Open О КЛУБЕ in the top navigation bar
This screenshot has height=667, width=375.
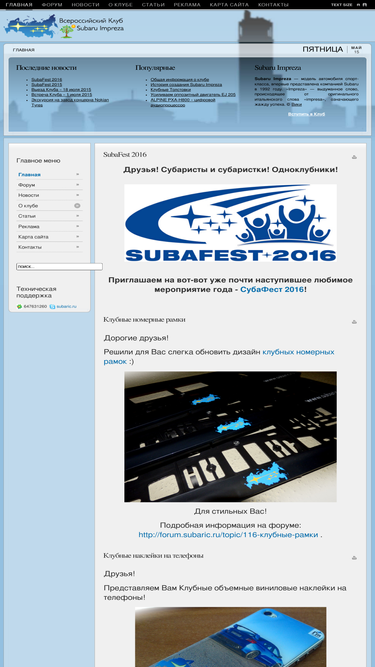(x=120, y=5)
